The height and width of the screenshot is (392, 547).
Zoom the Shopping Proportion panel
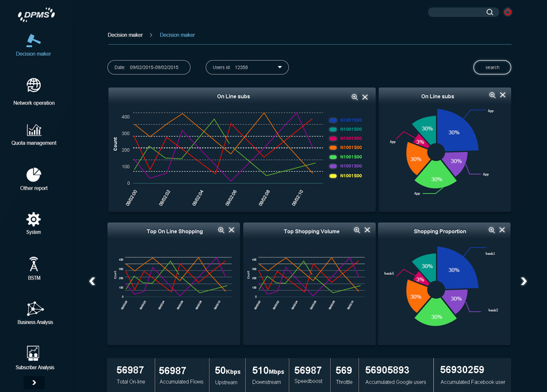491,230
